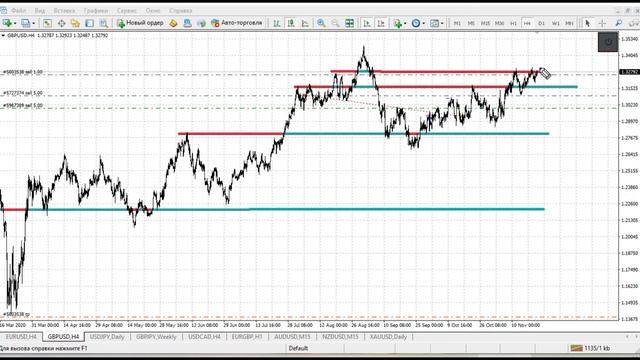
Task: Open the Templates icon
Action: (434, 23)
